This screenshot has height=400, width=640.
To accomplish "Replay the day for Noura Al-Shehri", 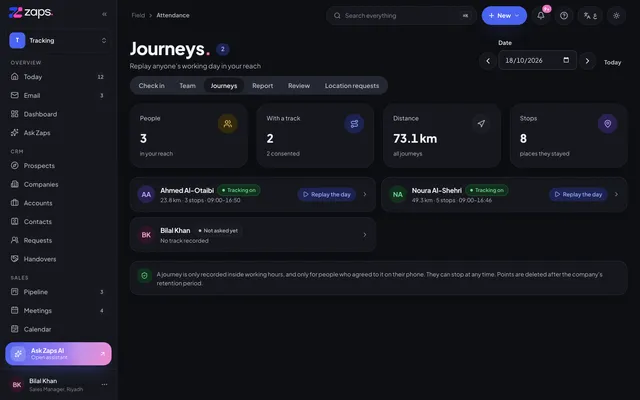I will coord(578,195).
